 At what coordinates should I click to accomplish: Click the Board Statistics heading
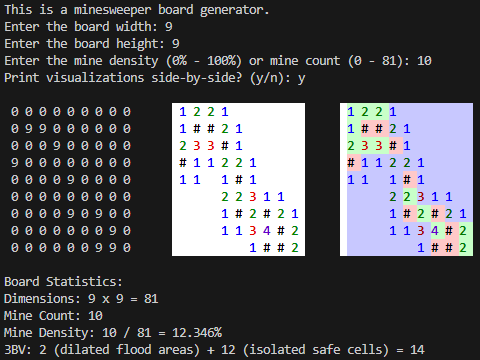[x=63, y=282]
